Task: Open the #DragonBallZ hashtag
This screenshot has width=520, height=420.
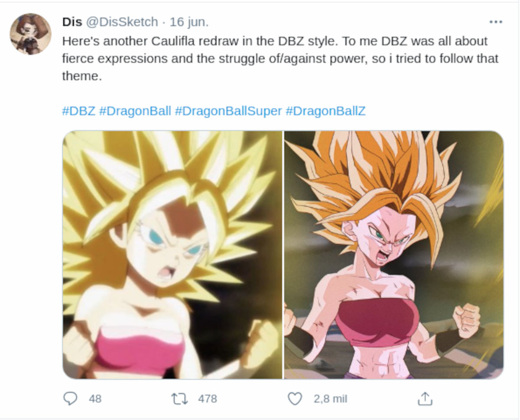Action: pyautogui.click(x=325, y=111)
